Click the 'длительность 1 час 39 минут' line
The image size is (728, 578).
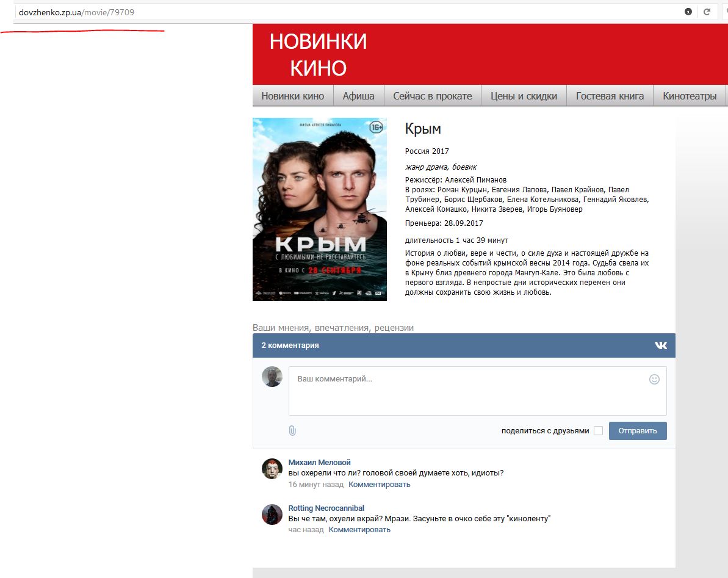456,240
